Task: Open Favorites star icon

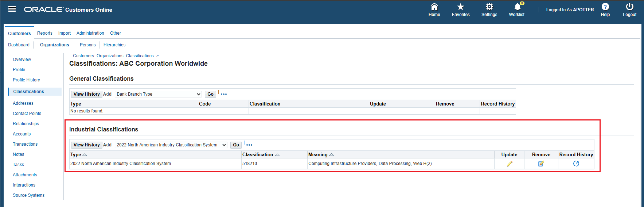Action: click(x=461, y=7)
